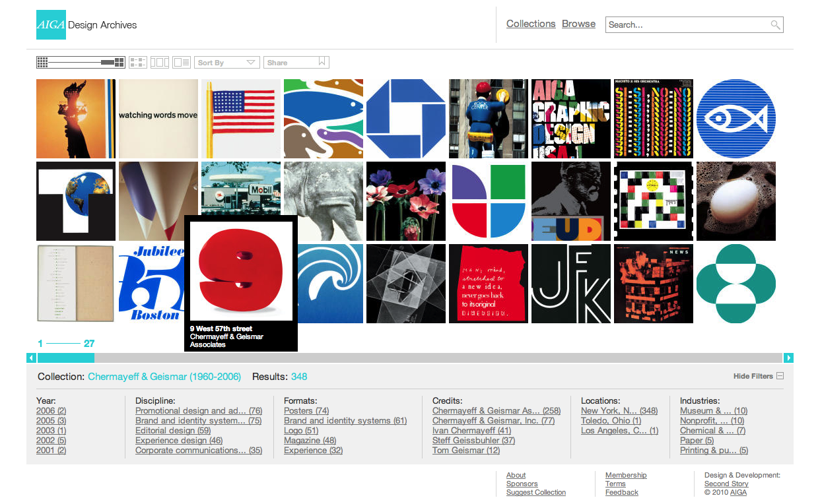Filter by Paper industry (5)

tap(697, 441)
